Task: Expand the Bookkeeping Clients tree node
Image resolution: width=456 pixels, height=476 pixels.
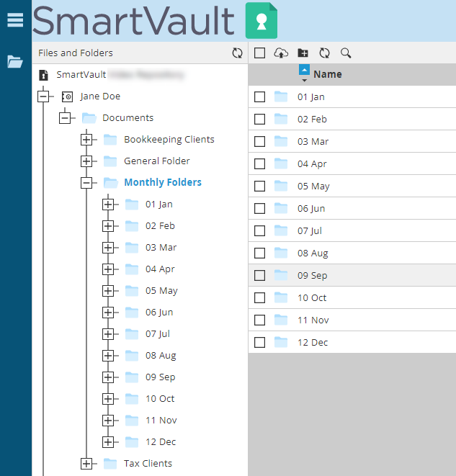Action: click(86, 140)
